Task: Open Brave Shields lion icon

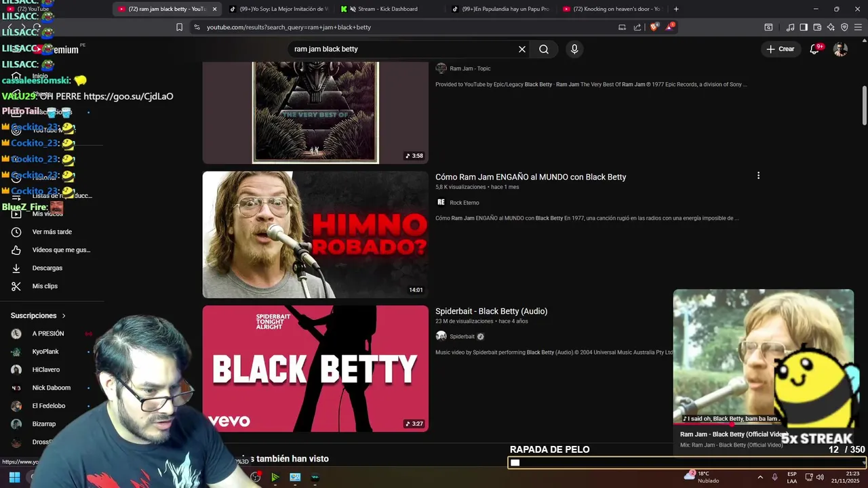Action: point(654,27)
